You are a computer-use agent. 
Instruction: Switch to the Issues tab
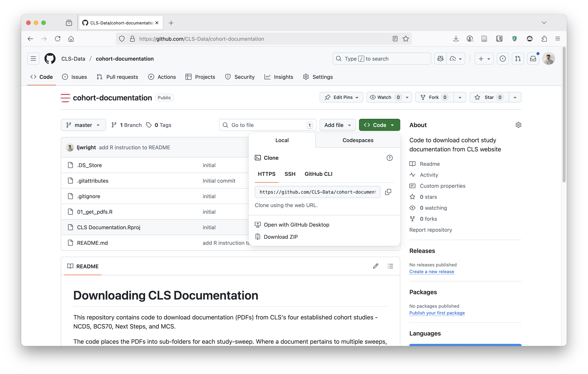coord(74,77)
